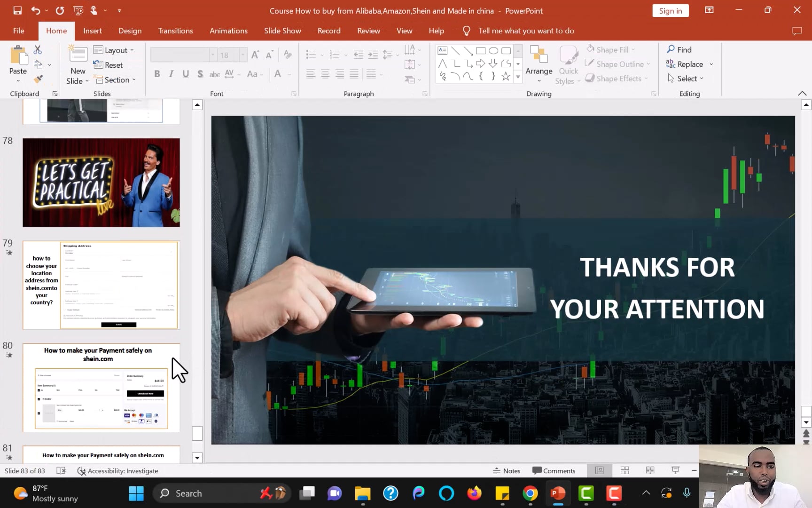Open Comments pane in the status bar
Viewport: 812px width, 508px height.
click(x=554, y=471)
